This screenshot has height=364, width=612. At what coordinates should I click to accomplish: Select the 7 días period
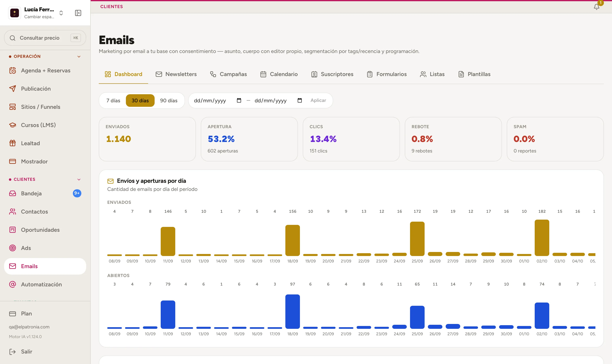[113, 101]
